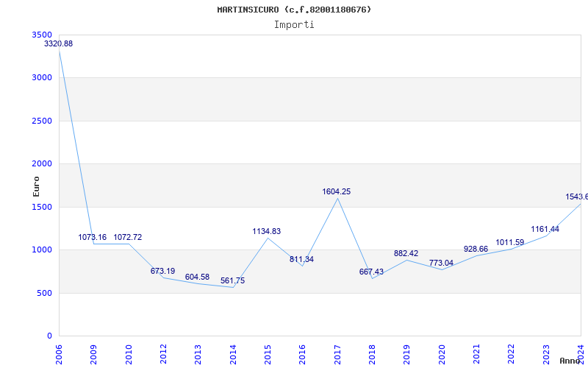Image resolution: width=588 pixels, height=368 pixels.
Task: Select the 561.75 data point label
Action: click(232, 281)
